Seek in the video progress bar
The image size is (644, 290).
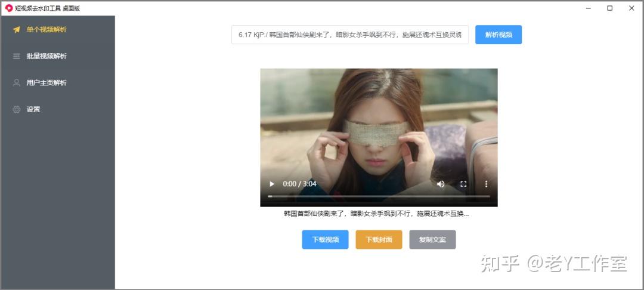[379, 196]
